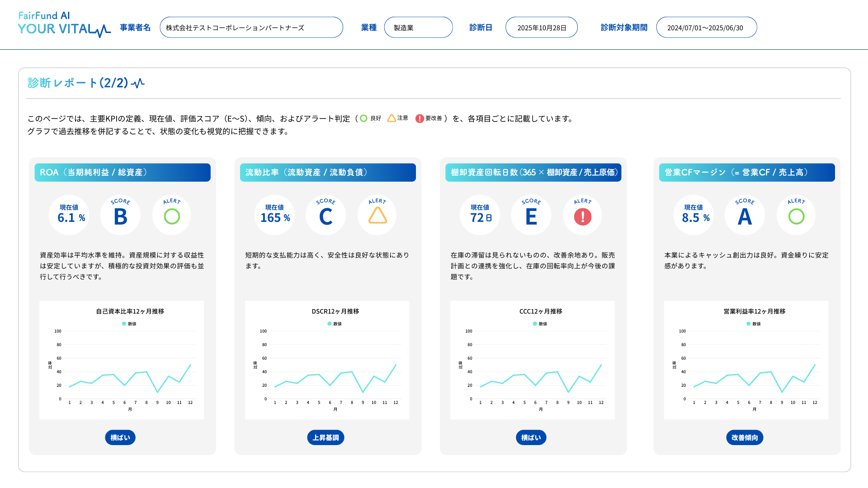Click the 改善傾向 trend button
Image resolution: width=868 pixels, height=488 pixels.
(745, 437)
